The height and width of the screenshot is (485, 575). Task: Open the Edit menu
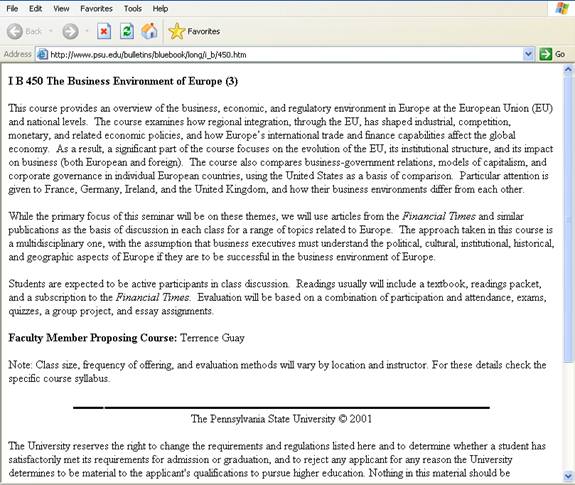(35, 8)
